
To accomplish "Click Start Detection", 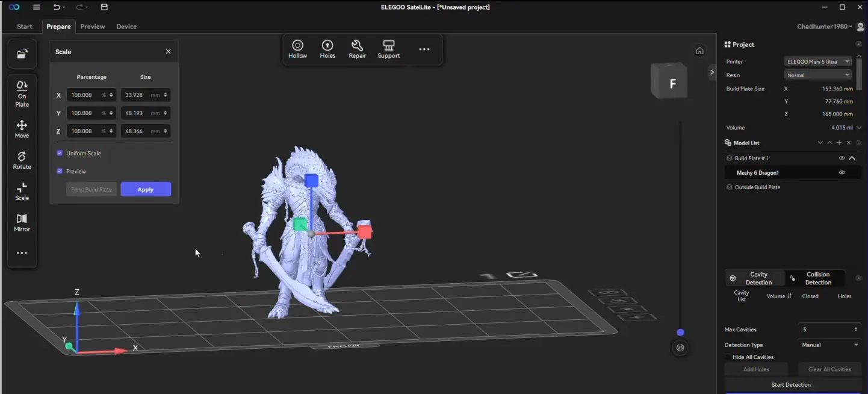I will pos(791,384).
